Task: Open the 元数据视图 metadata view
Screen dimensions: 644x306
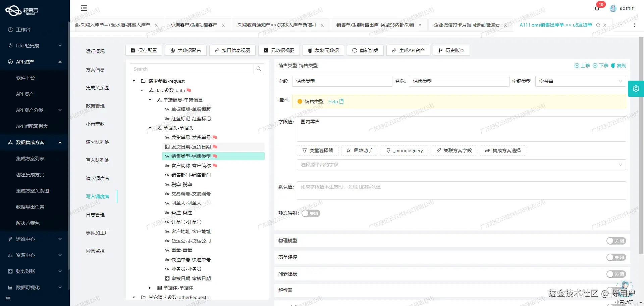Action: click(x=279, y=50)
